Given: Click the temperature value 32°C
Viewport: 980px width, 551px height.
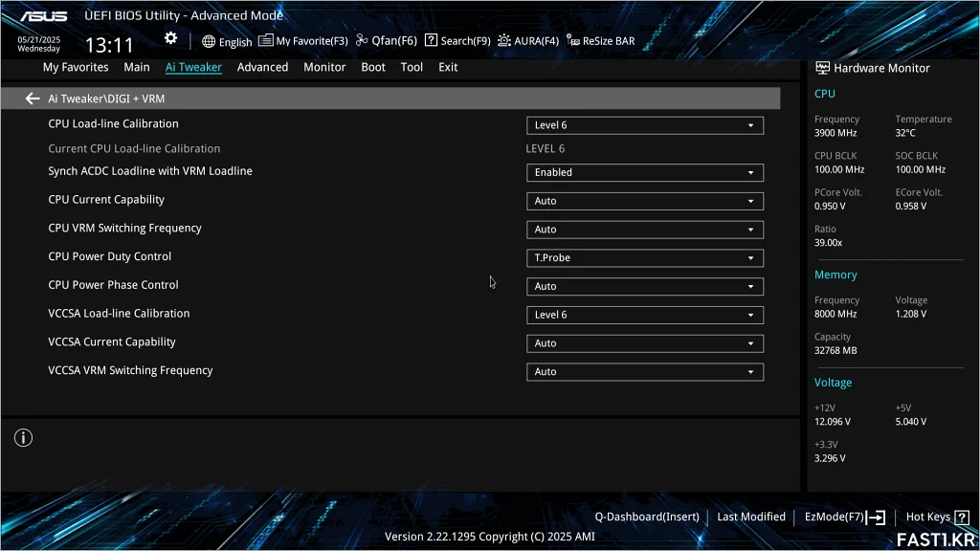Looking at the screenshot, I should click(x=905, y=133).
